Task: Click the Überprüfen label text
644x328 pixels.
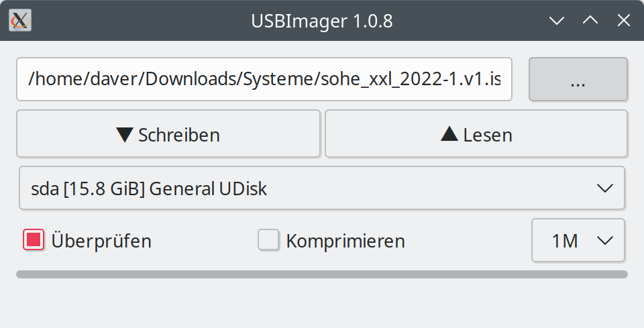Action: click(x=101, y=240)
